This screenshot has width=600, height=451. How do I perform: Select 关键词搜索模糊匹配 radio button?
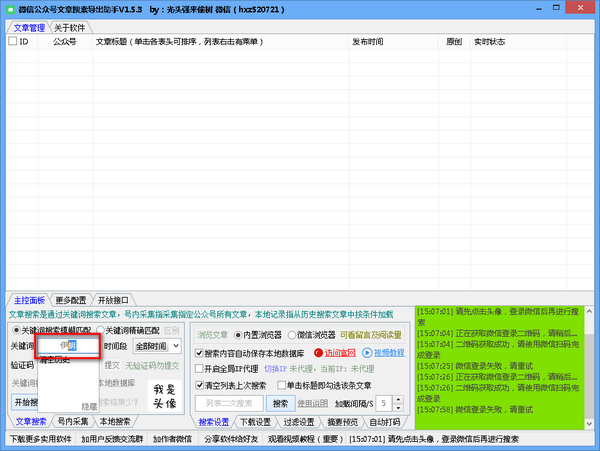tap(17, 329)
